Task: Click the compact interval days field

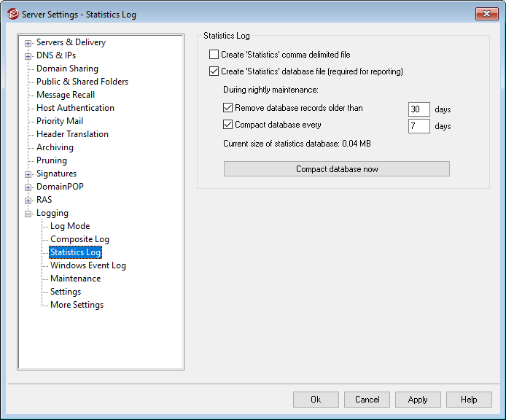Action: (419, 126)
